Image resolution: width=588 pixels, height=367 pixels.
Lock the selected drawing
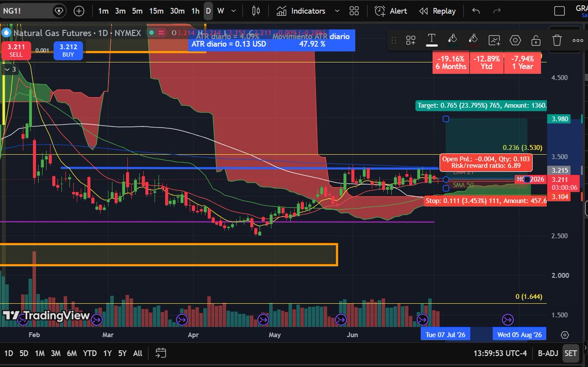[536, 40]
